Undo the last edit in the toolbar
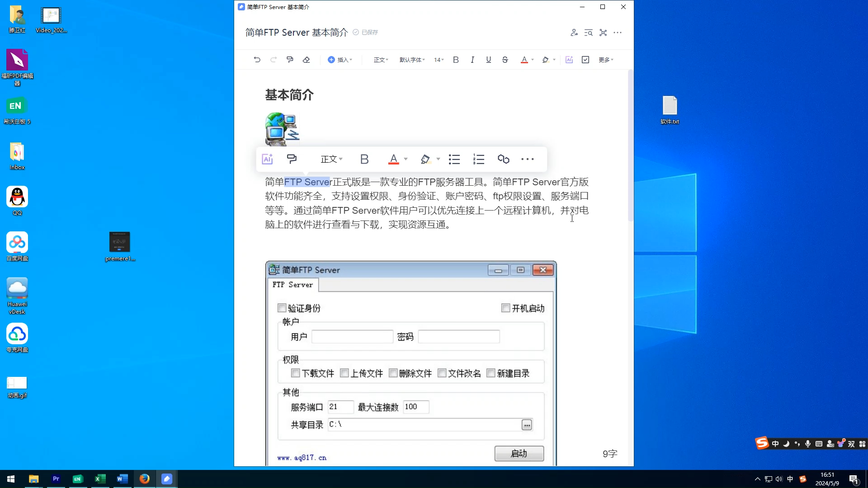868x488 pixels. click(257, 60)
